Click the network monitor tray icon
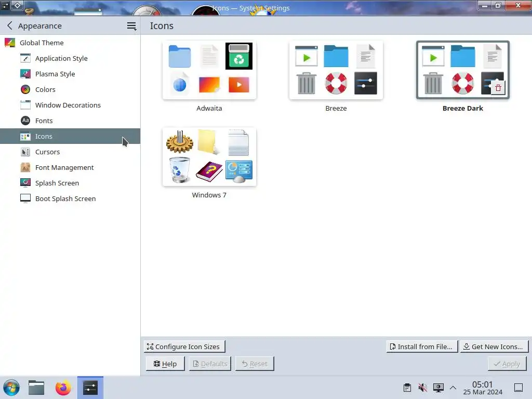 click(438, 388)
